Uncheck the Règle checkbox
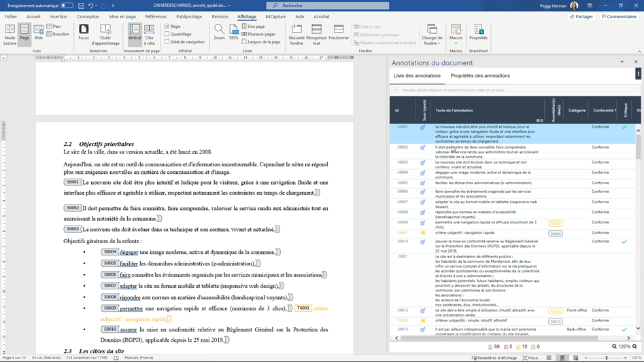Screen dimensions: 644x362 click(167, 26)
